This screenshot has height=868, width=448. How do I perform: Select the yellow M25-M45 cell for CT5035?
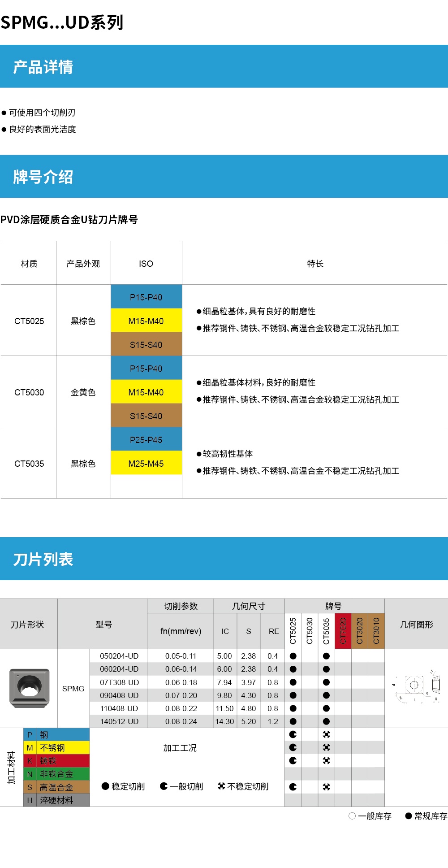(146, 464)
